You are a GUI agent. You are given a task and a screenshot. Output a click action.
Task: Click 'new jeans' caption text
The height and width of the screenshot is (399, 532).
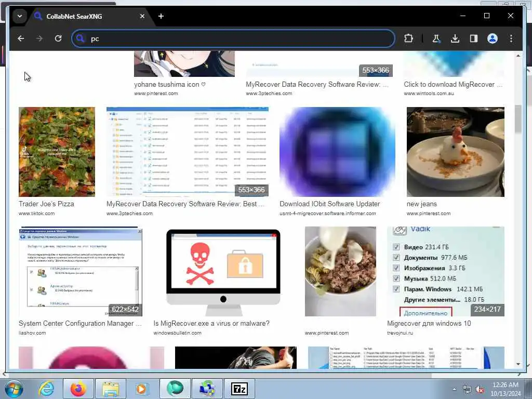tap(422, 204)
